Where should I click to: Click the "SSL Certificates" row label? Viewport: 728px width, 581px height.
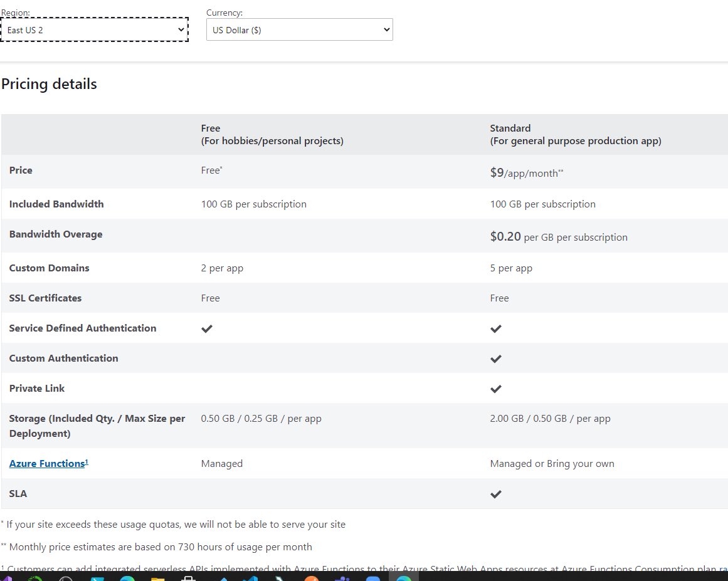[46, 298]
